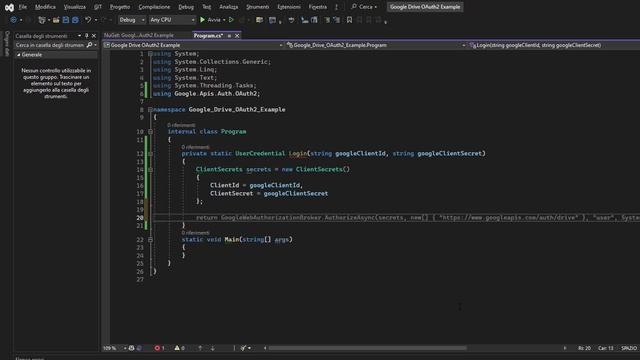Close the Program.cs tab
The width and height of the screenshot is (640, 360).
(x=237, y=36)
